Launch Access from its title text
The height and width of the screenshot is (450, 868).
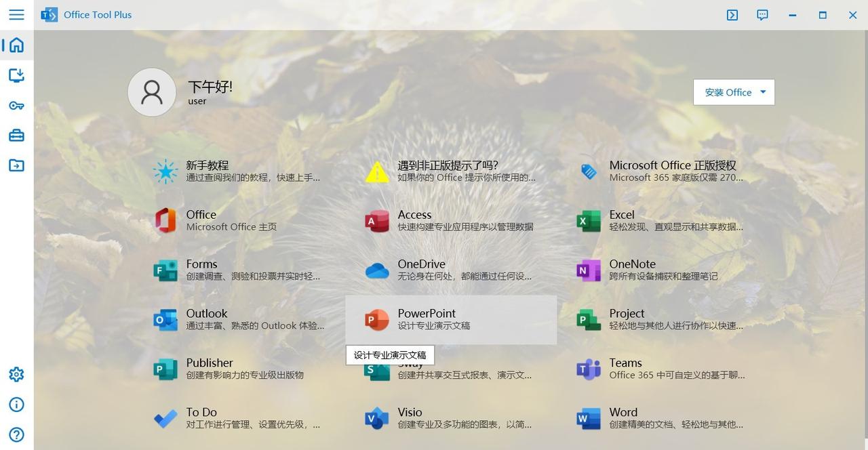[x=414, y=215]
